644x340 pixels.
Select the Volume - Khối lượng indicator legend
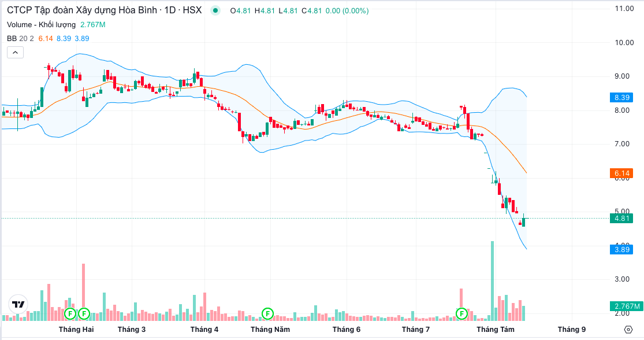pos(41,25)
